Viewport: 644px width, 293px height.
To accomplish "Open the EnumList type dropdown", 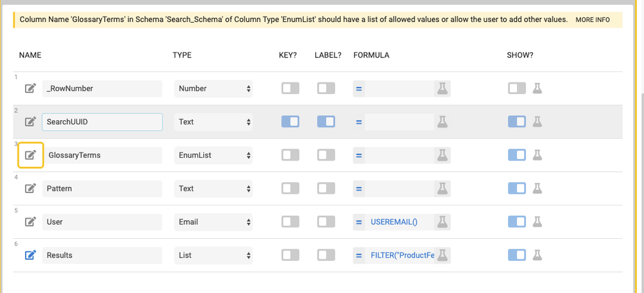I will (x=213, y=155).
